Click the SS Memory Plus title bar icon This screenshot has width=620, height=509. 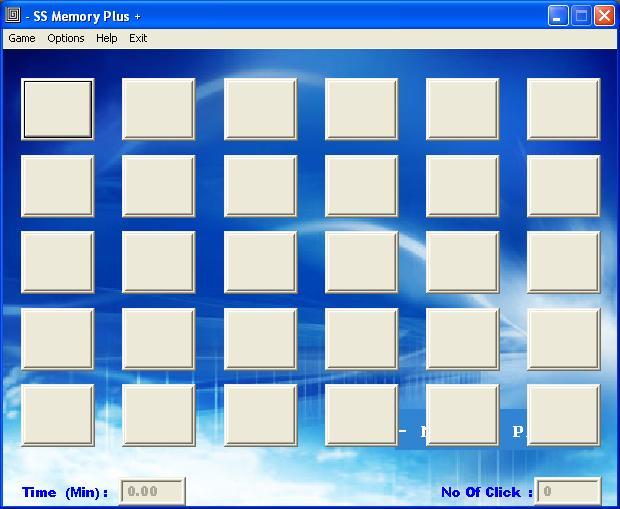coord(13,15)
